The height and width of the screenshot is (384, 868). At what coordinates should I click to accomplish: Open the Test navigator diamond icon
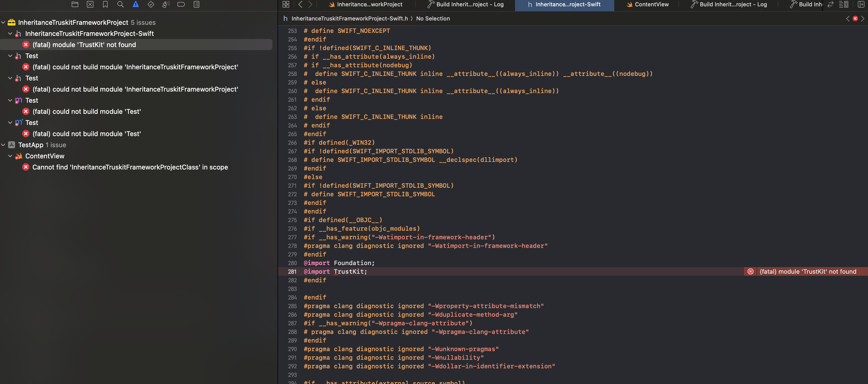[x=151, y=4]
